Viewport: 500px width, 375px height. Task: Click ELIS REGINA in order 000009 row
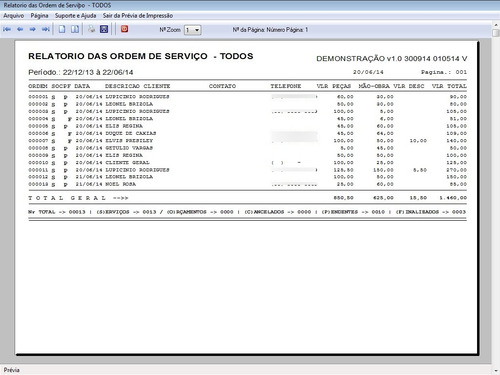click(124, 155)
